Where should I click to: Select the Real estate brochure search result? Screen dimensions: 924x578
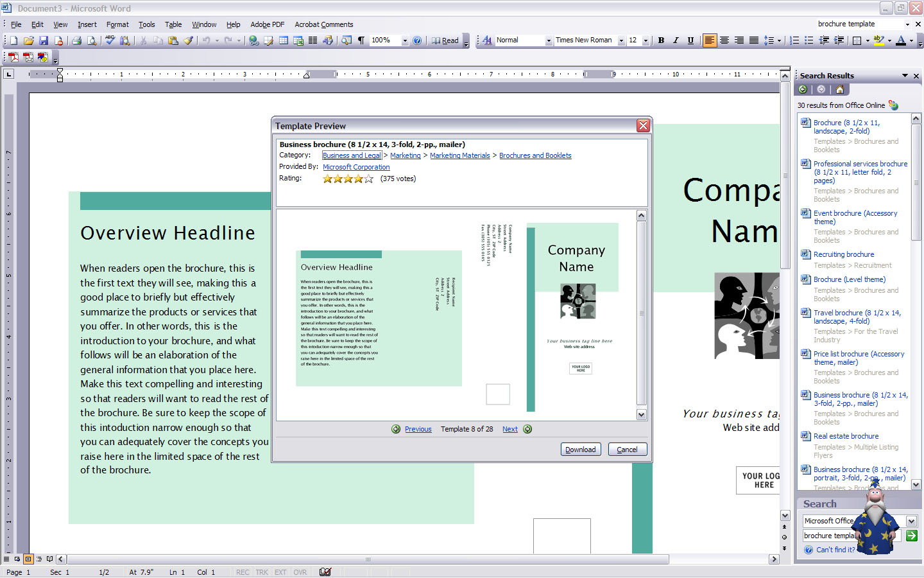pyautogui.click(x=846, y=436)
